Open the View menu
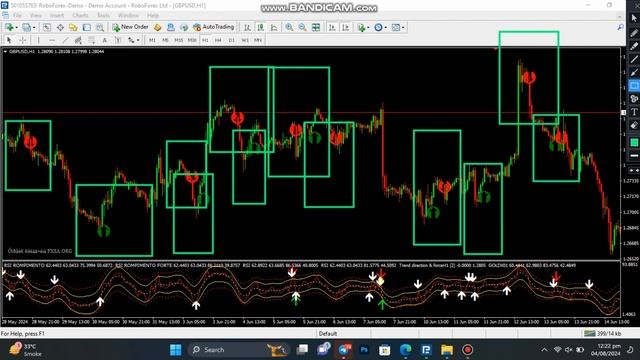This screenshot has height=360, width=640. click(36, 16)
